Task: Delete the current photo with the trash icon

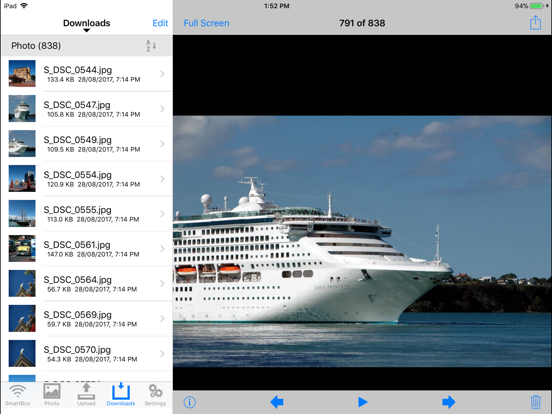Action: pyautogui.click(x=535, y=402)
